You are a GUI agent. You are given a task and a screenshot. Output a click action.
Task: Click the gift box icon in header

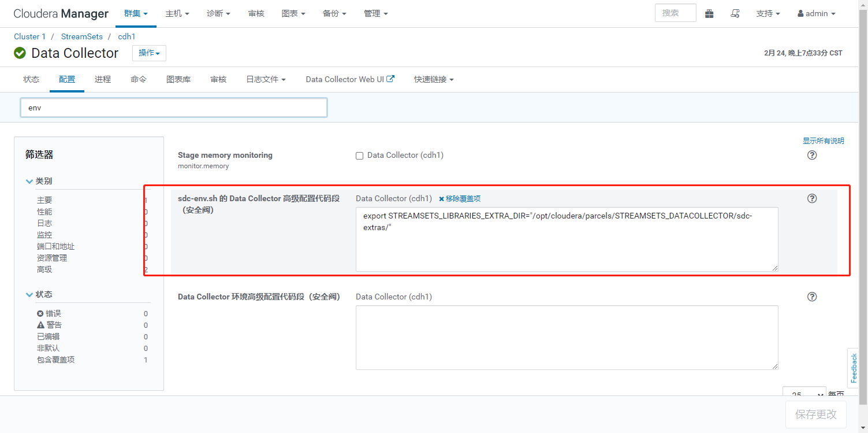coord(709,13)
